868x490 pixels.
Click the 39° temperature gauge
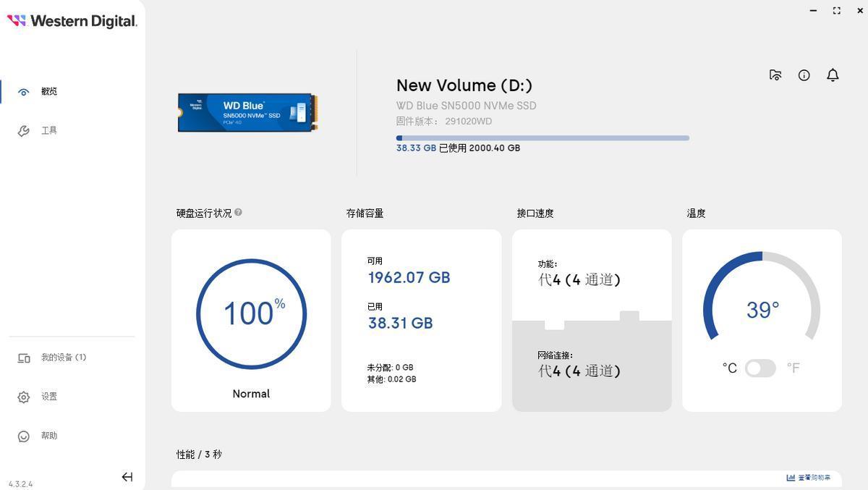762,304
